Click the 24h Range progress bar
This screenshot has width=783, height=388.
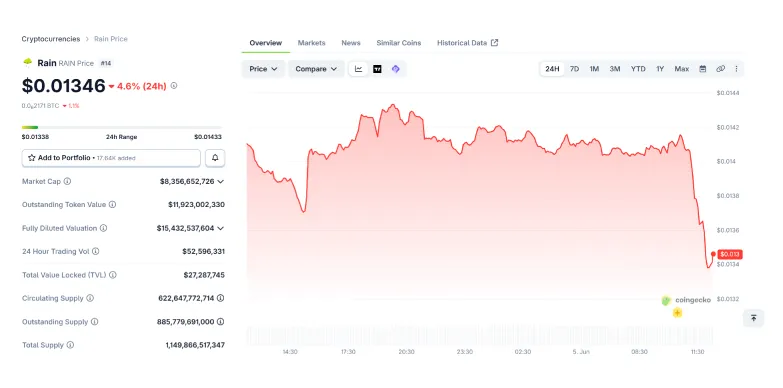point(122,127)
